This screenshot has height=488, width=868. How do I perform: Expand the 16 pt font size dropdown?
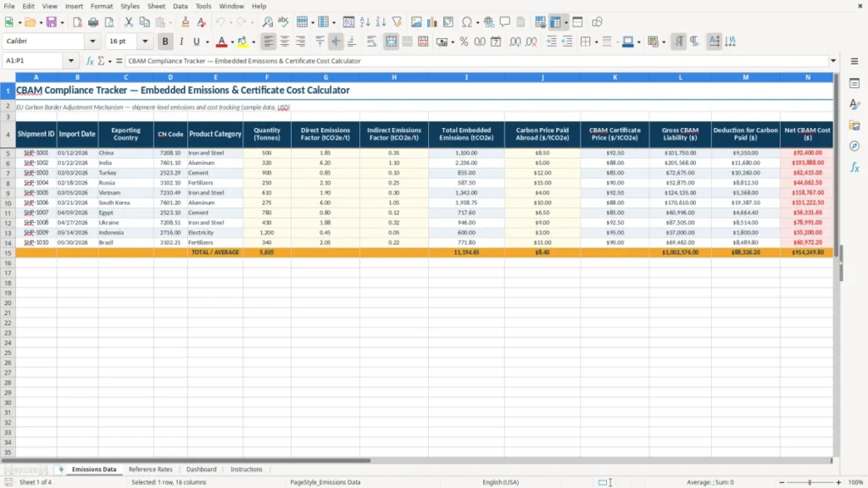click(145, 41)
